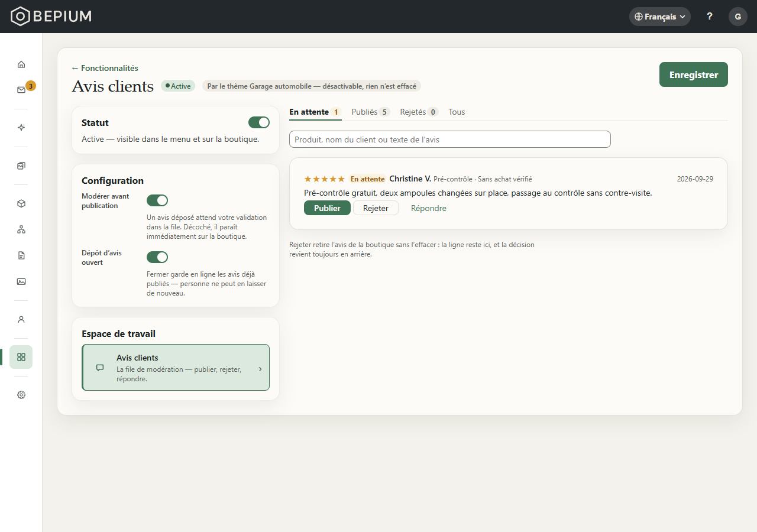Click the Pré-contrôle · Sans achat vérifié text

pyautogui.click(x=483, y=179)
